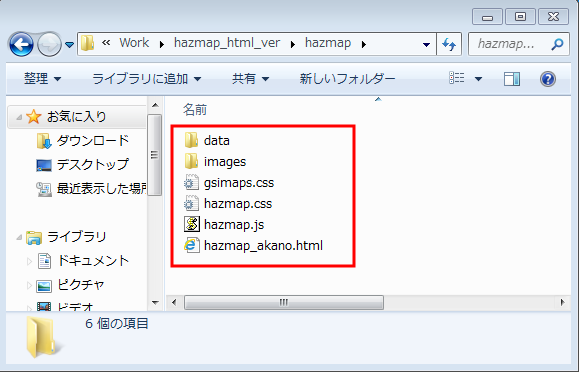Viewport: 579px width, 372px height.
Task: Click the Back navigation arrow button
Action: (21, 44)
